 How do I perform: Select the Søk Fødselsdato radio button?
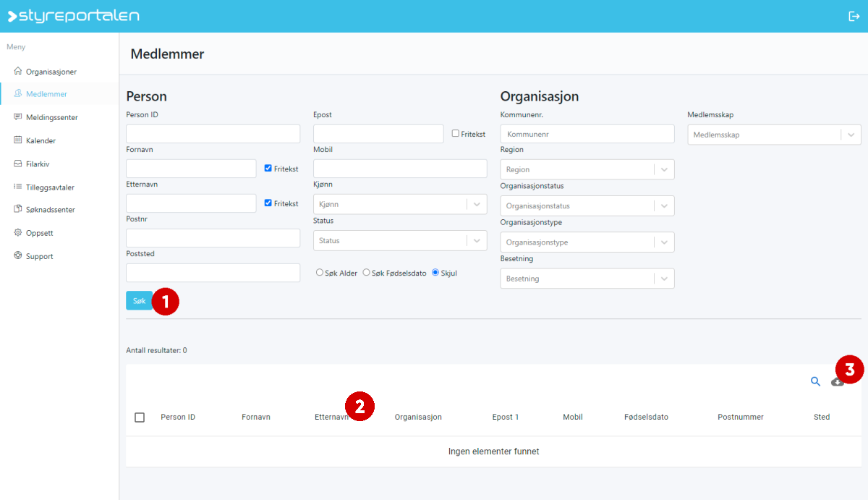tap(366, 273)
